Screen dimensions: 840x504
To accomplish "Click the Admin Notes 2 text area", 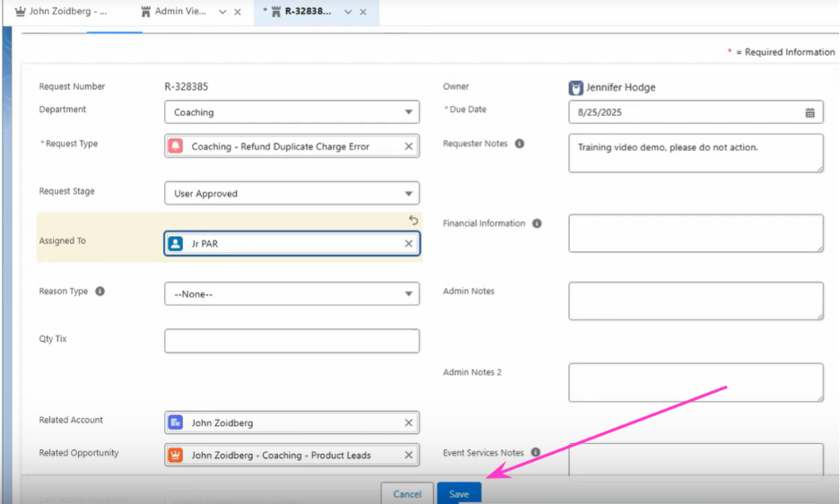I will point(696,382).
